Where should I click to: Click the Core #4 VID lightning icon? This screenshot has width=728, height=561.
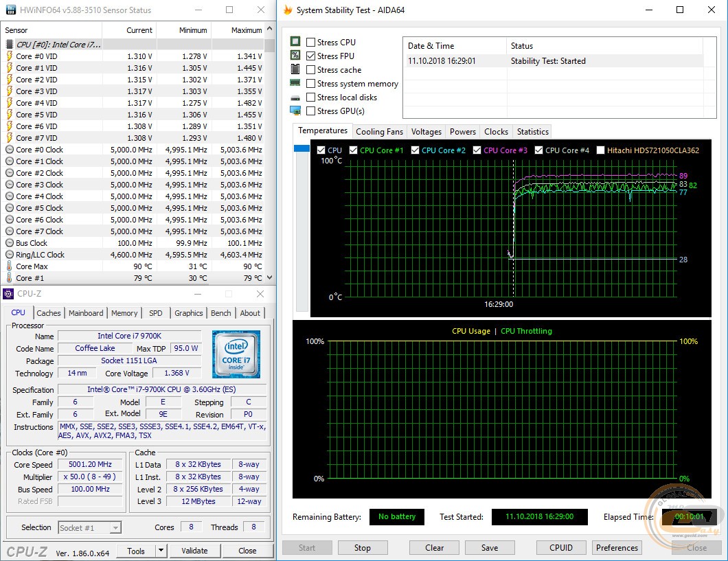10,103
